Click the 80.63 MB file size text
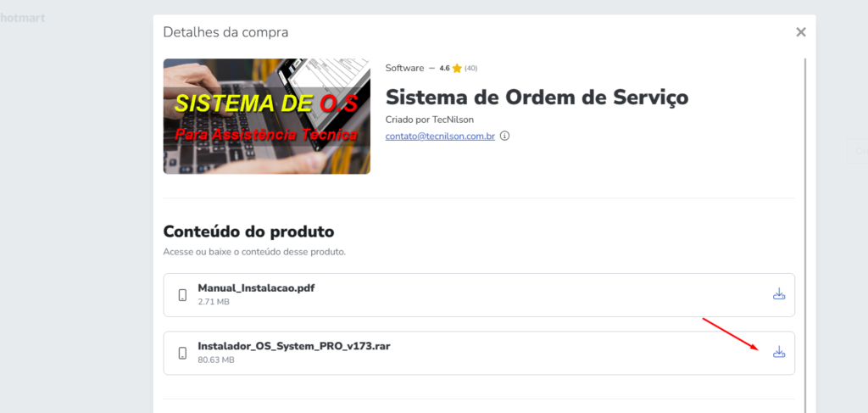This screenshot has height=413, width=868. click(216, 360)
